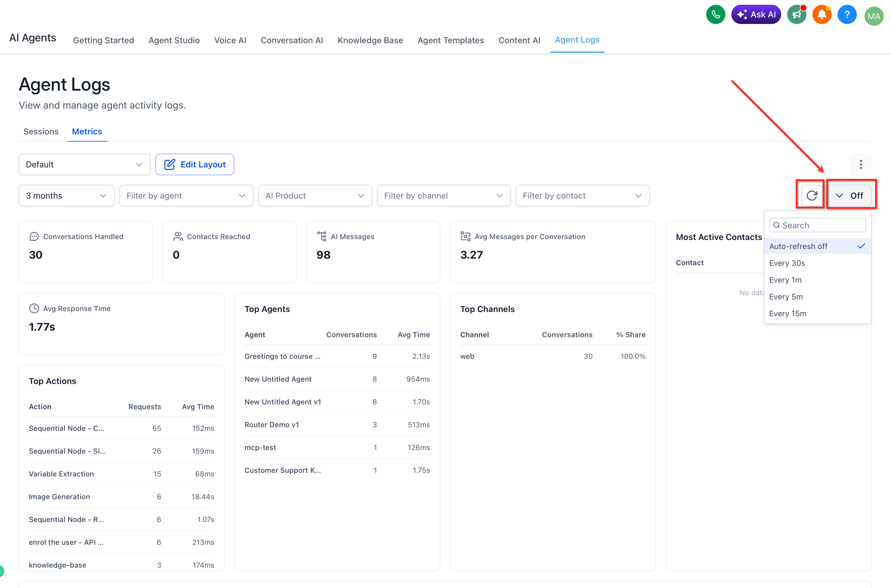This screenshot has width=891, height=588.
Task: Open the Default layout dropdown
Action: [x=84, y=164]
